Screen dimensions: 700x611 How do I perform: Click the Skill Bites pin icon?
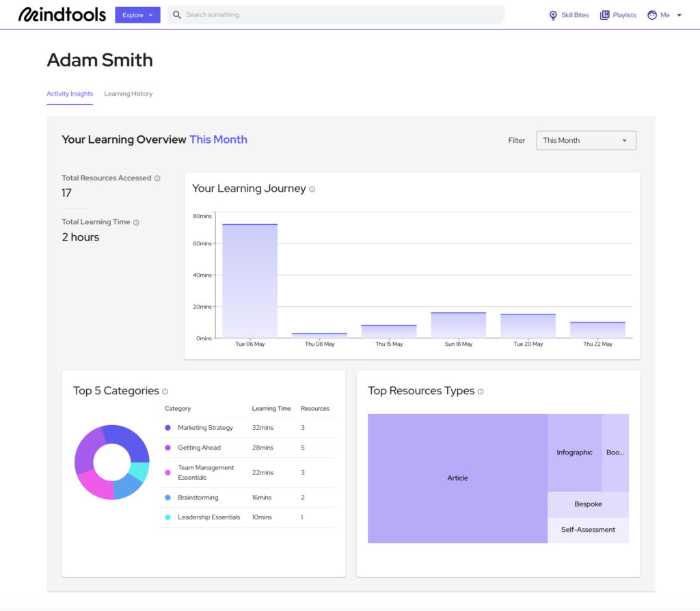(554, 14)
